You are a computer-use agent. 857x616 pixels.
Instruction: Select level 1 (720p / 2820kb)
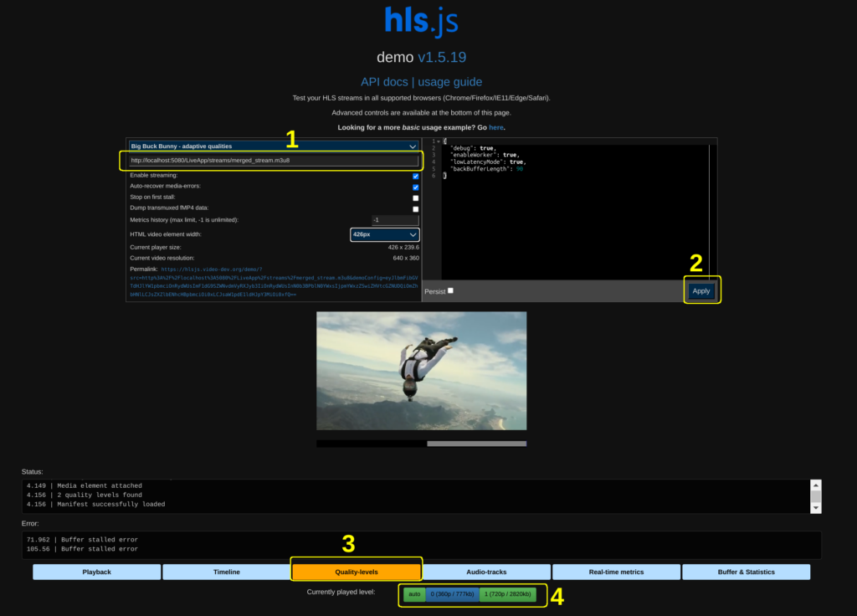508,594
